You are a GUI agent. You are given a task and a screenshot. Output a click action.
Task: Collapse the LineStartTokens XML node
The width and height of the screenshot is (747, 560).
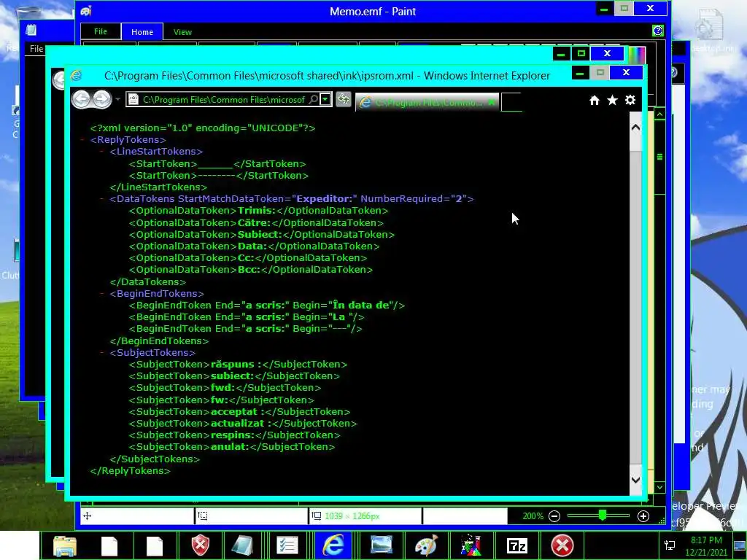coord(102,152)
